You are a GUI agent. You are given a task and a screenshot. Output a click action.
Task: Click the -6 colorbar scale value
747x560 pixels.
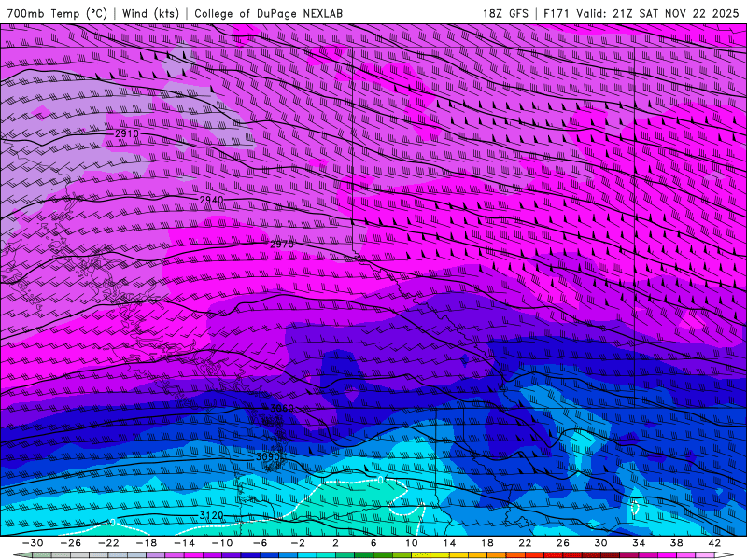click(260, 543)
